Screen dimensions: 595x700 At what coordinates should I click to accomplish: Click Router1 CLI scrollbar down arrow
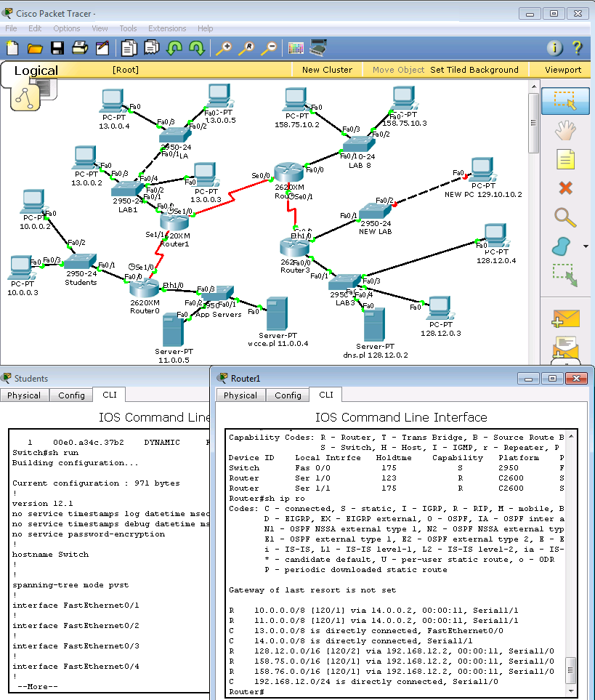[571, 691]
